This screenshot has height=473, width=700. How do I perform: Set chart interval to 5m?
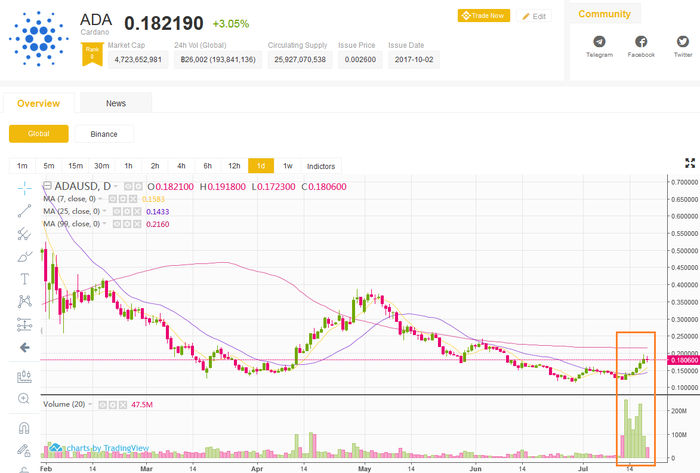pos(49,166)
